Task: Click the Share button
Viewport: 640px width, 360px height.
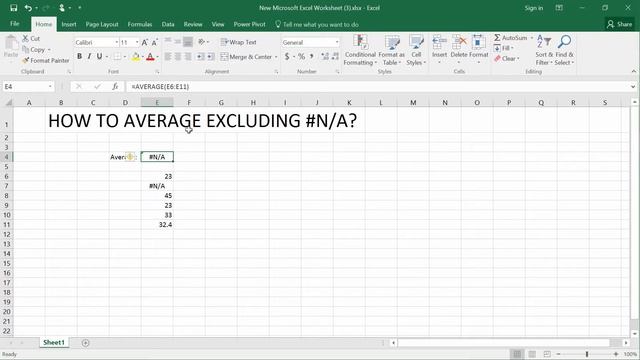Action: tap(620, 24)
